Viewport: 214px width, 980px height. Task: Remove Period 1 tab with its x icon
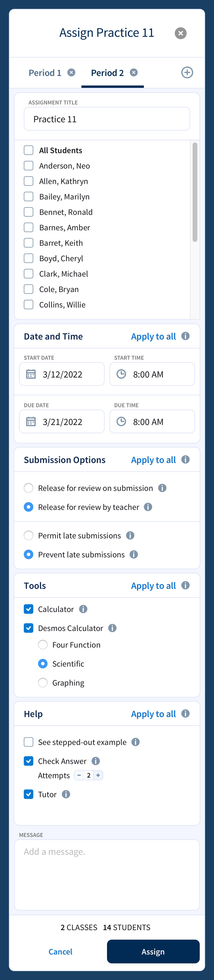(x=71, y=72)
